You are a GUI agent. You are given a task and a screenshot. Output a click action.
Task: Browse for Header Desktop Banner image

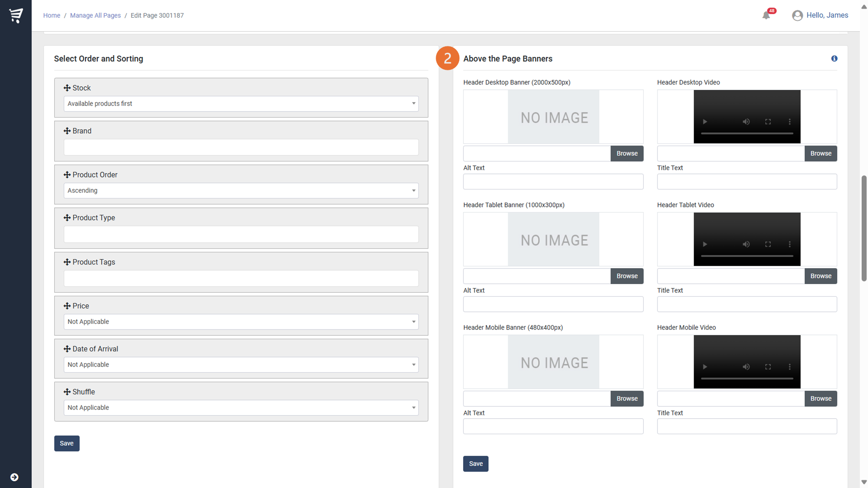627,154
